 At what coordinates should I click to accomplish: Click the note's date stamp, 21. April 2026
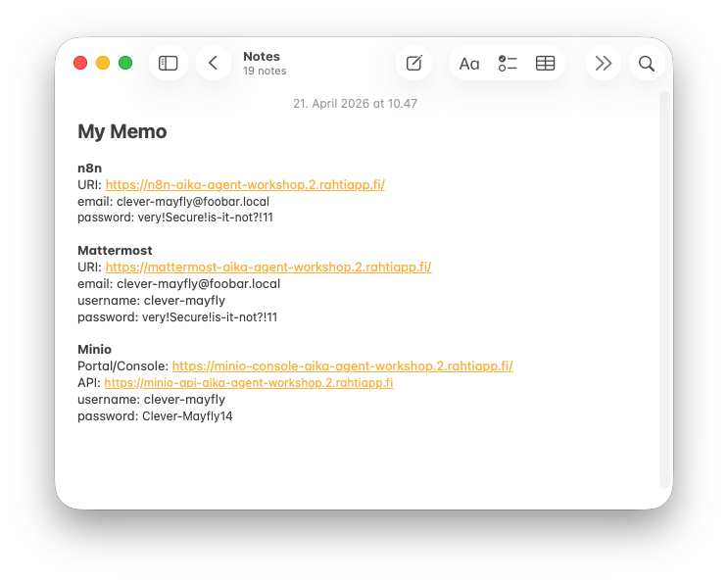355,103
